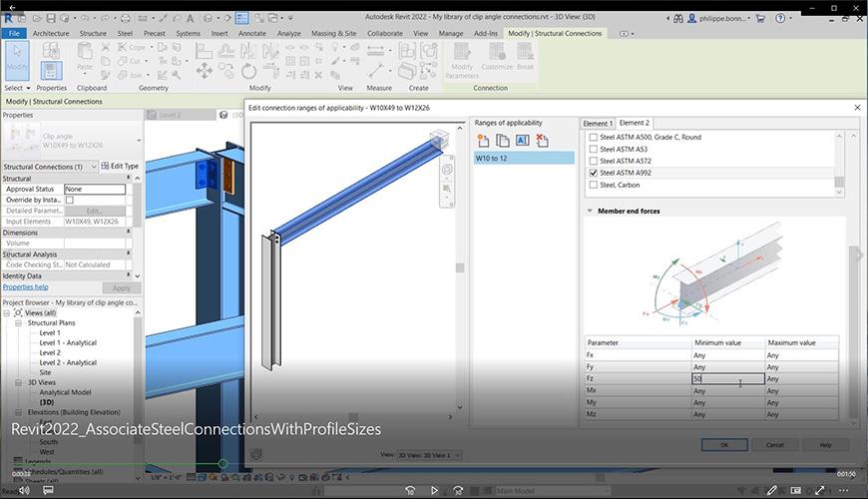Open the Properties help link
This screenshot has height=499, width=868.
tap(26, 286)
